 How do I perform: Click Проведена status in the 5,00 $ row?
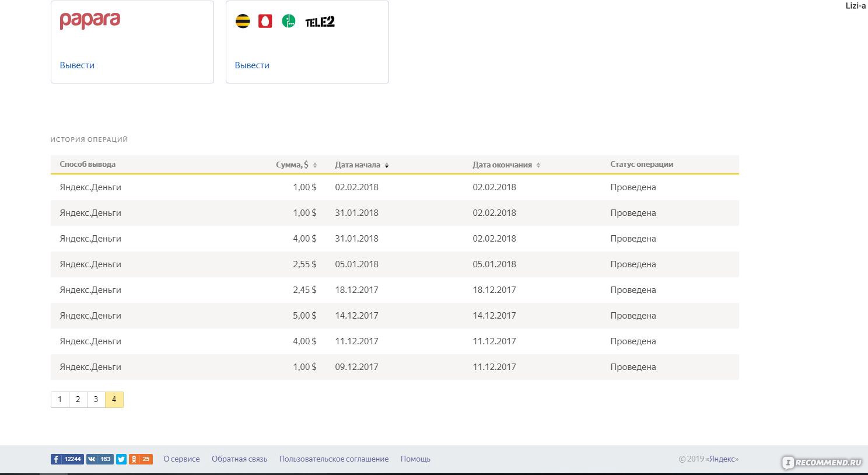click(x=633, y=316)
